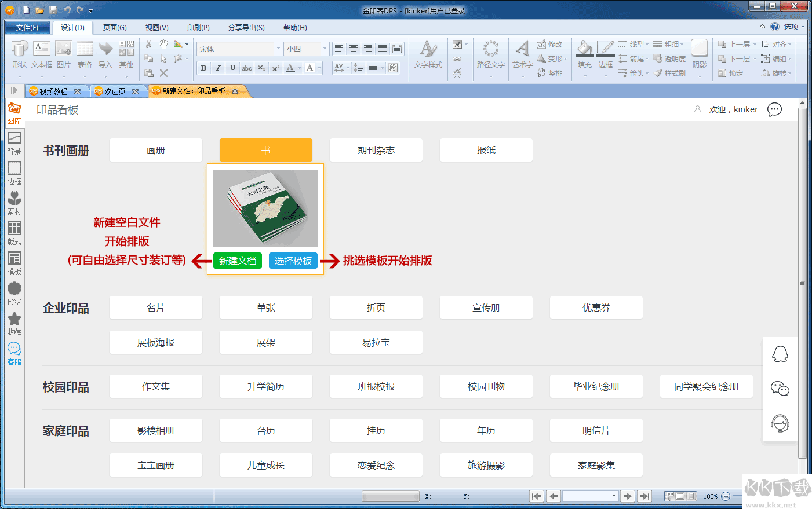Click the 样式刷 format painter

[x=670, y=74]
